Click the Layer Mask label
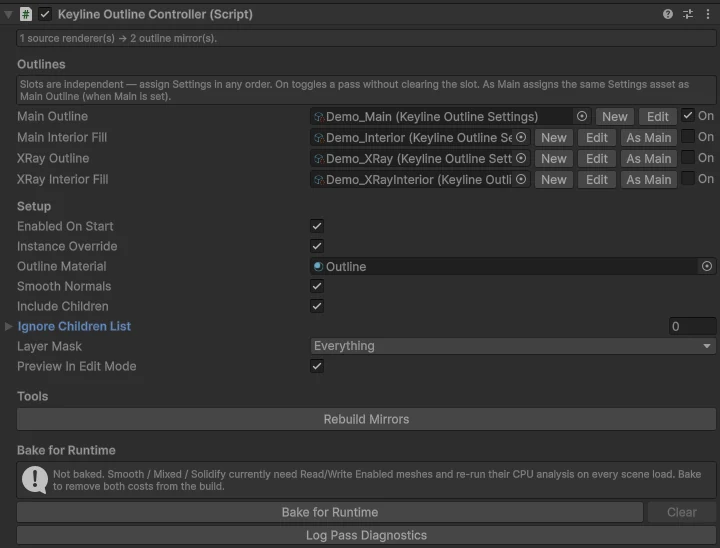The width and height of the screenshot is (720, 548). [49, 346]
